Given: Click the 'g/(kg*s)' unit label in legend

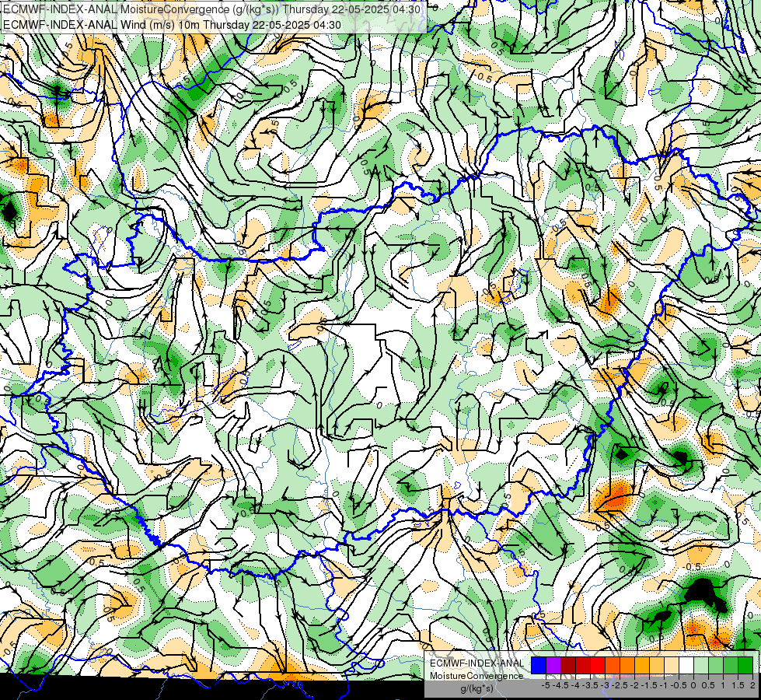Looking at the screenshot, I should pyautogui.click(x=476, y=688).
